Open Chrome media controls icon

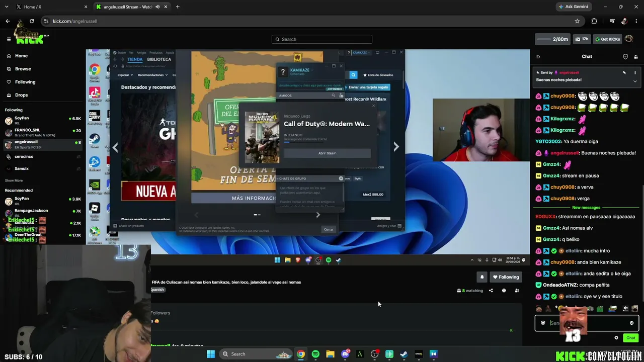click(612, 21)
